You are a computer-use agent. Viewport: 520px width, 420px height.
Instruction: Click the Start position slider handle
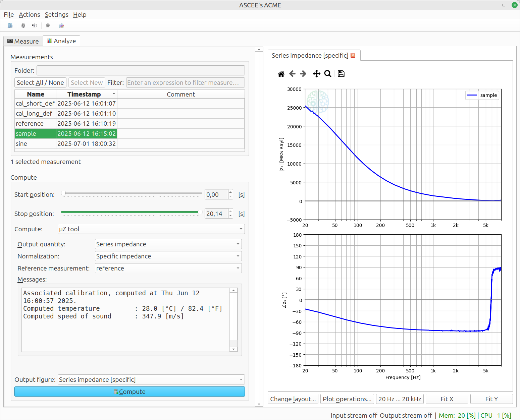[63, 193]
